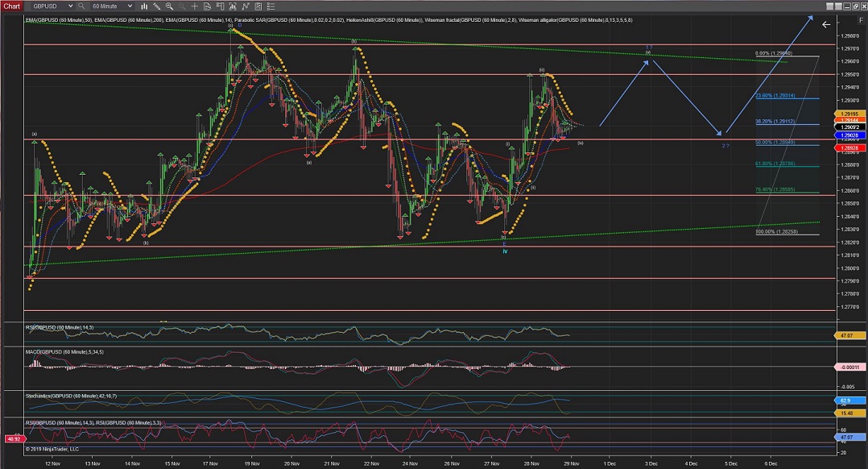Viewport: 868px width, 469px height.
Task: Select the 61.80% Fibonacci level label
Action: (775, 164)
